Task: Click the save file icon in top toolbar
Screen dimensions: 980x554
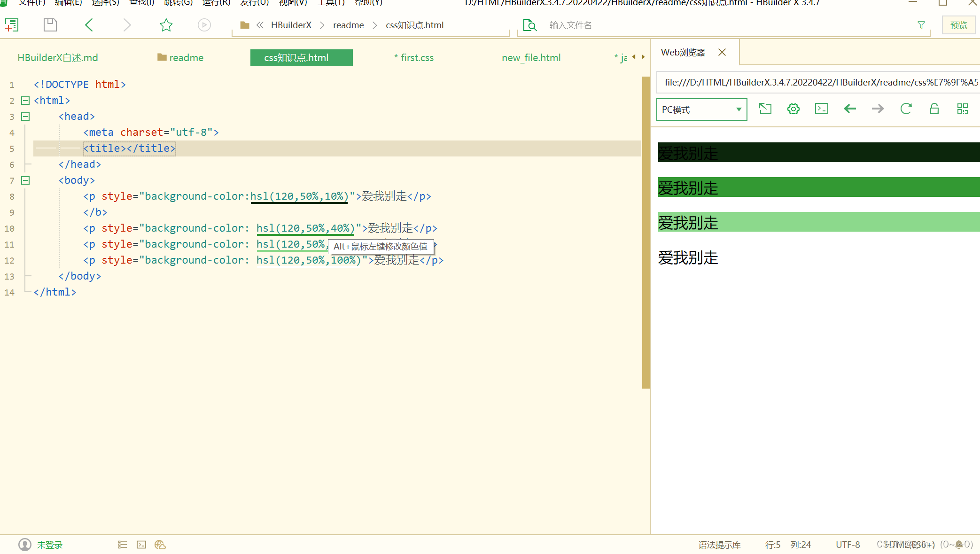Action: (x=50, y=25)
